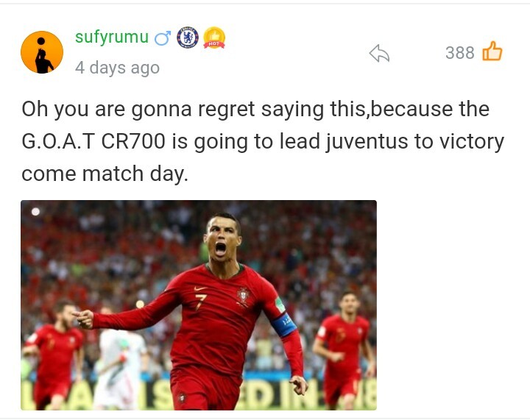The height and width of the screenshot is (420, 530).
Task: Click the number 7 on the jersey
Action: (200, 302)
